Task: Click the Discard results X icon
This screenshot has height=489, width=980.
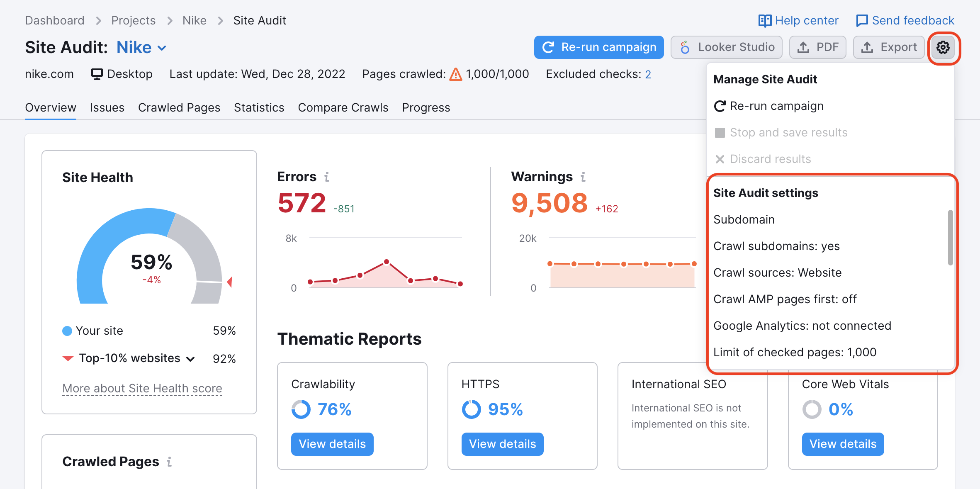Action: [720, 159]
